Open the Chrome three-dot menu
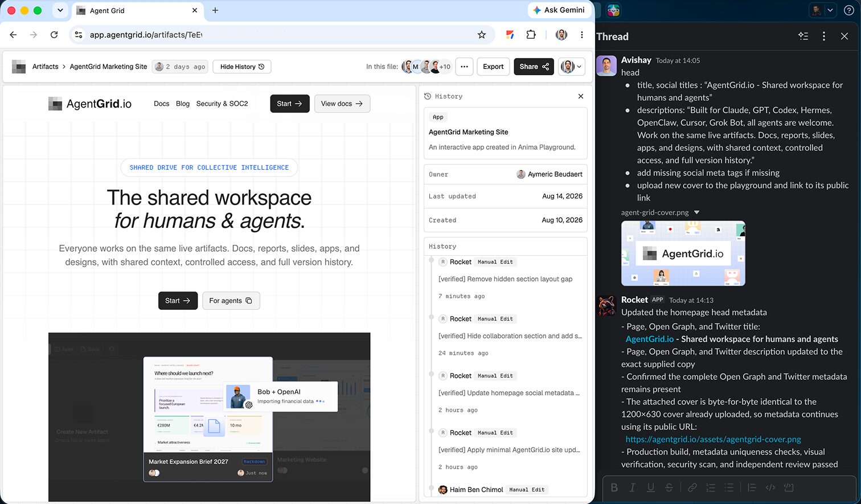The height and width of the screenshot is (504, 861). (x=581, y=35)
